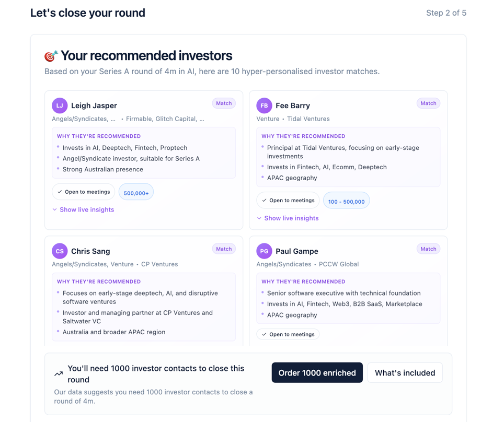Click the Order 1000 enriched button
The image size is (504, 422).
(x=317, y=373)
